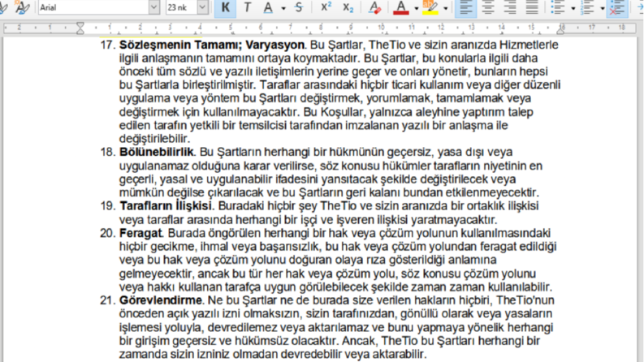Align text to the left

(466, 7)
